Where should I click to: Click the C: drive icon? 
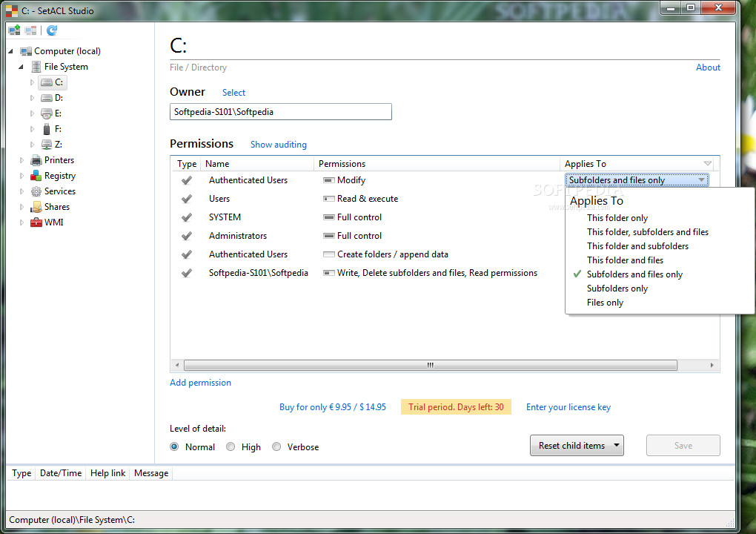[x=47, y=82]
